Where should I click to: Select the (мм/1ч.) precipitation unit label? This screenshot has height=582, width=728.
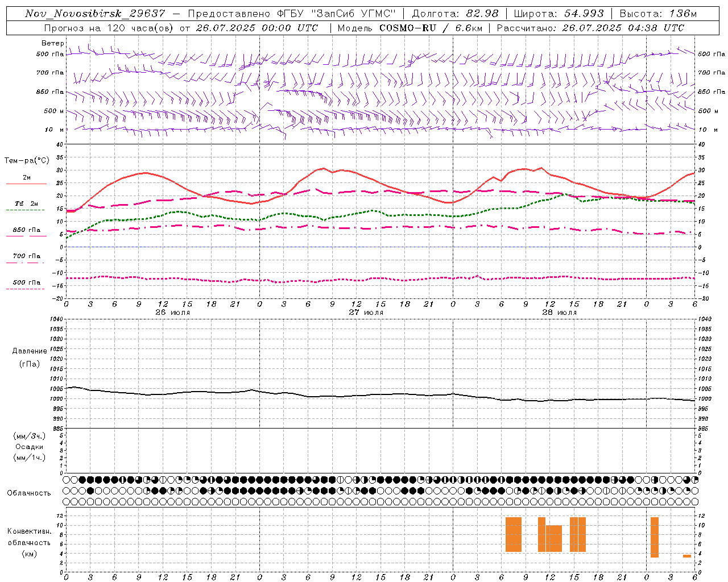(29, 458)
